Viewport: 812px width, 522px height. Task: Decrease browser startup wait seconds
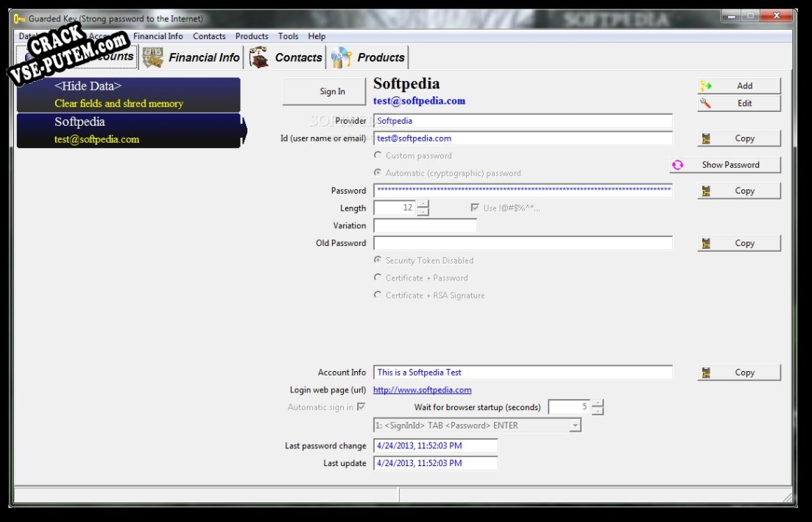click(598, 411)
